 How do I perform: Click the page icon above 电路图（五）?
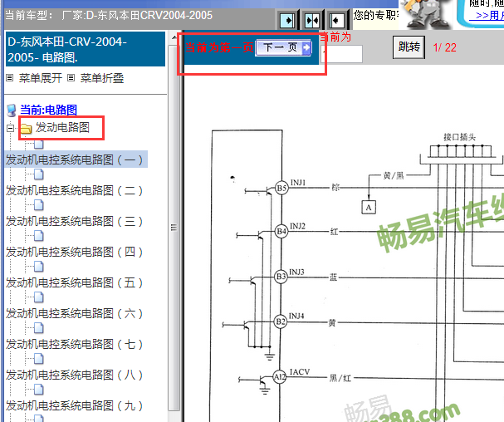(38, 267)
